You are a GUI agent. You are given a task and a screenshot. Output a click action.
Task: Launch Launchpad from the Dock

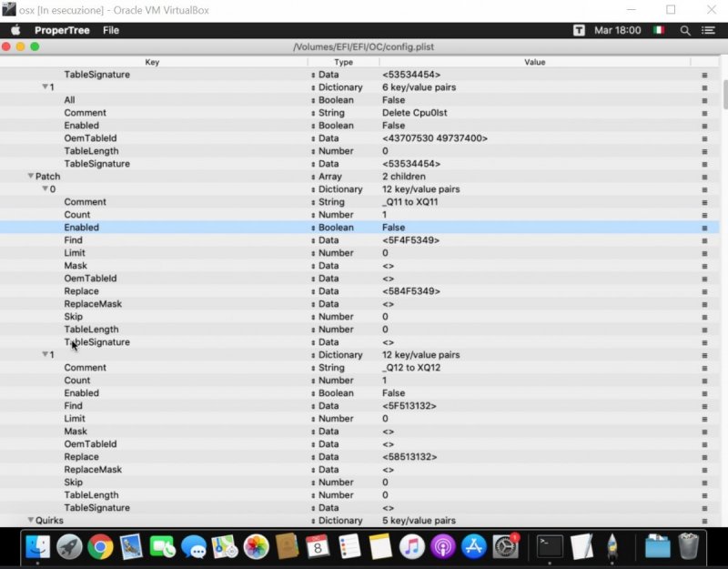[69, 547]
